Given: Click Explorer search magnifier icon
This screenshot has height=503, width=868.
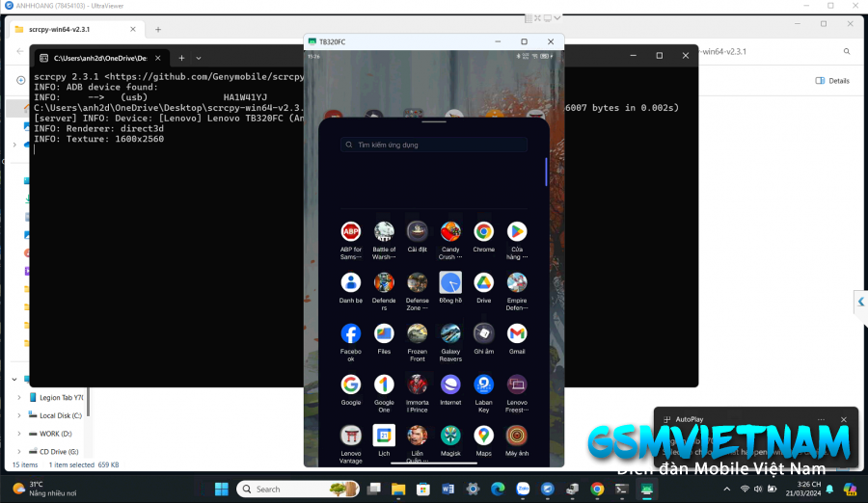Looking at the screenshot, I should pyautogui.click(x=847, y=51).
